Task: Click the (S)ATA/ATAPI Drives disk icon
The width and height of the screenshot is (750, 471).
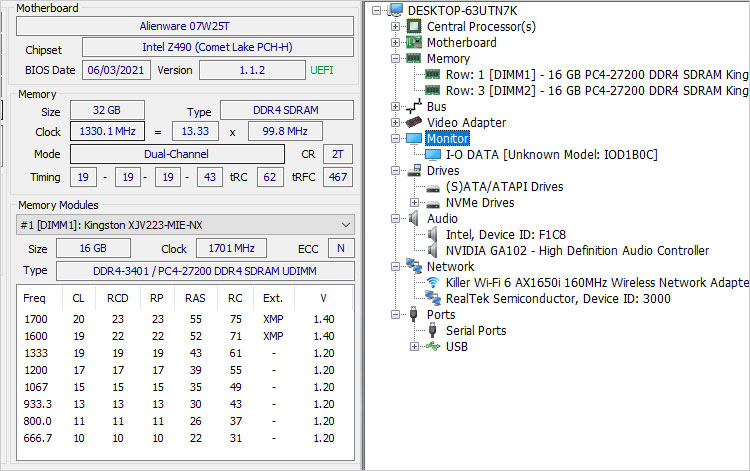Action: (x=432, y=187)
